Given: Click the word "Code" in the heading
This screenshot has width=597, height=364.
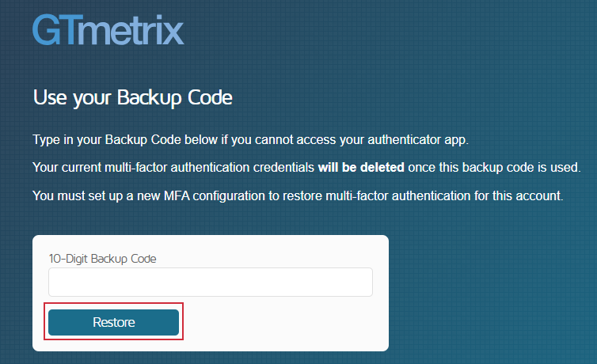Looking at the screenshot, I should (207, 98).
